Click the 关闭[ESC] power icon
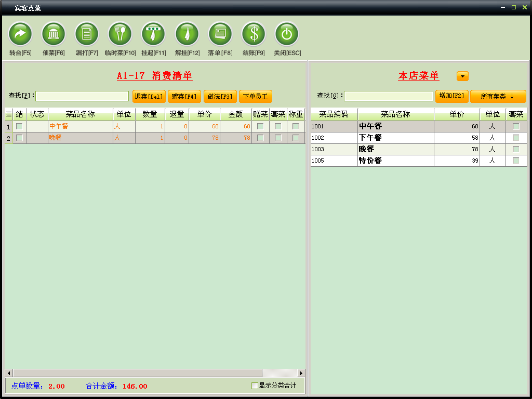532x399 pixels. coord(287,34)
